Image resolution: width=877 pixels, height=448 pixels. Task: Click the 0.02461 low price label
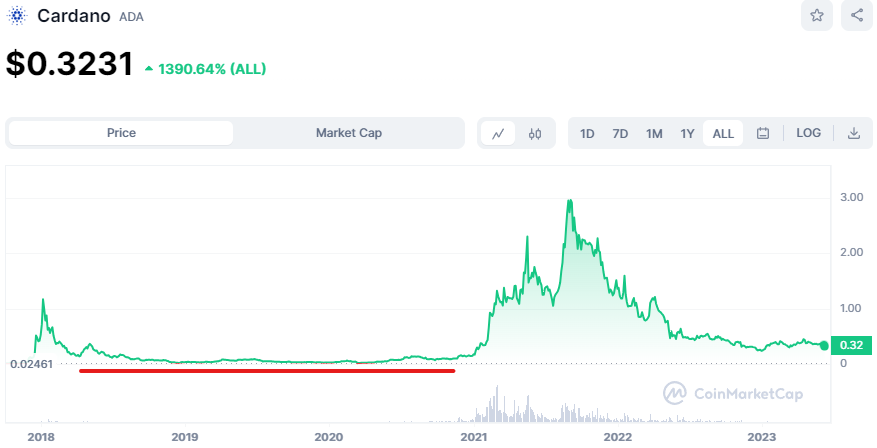(31, 364)
